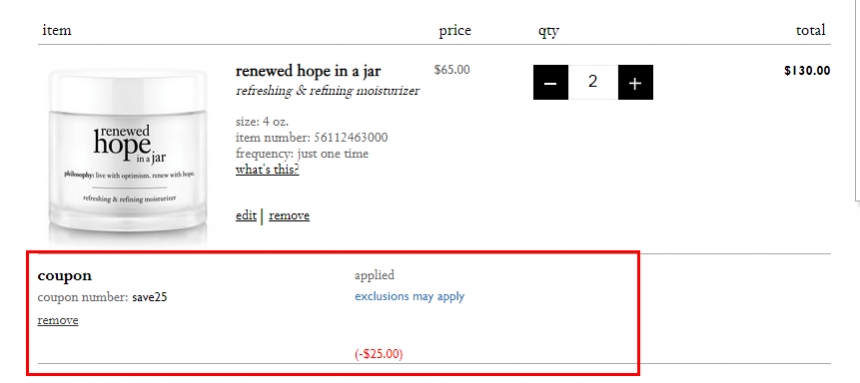Remove the moisturizer item from the cart

click(289, 216)
